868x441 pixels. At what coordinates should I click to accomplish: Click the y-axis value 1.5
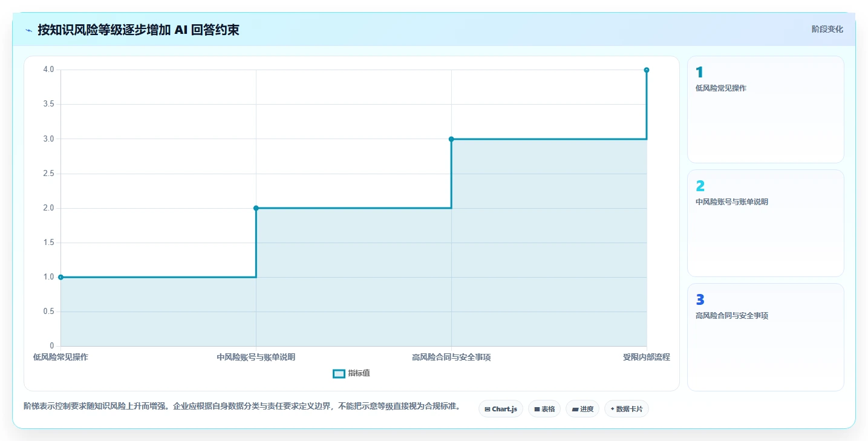pyautogui.click(x=48, y=243)
